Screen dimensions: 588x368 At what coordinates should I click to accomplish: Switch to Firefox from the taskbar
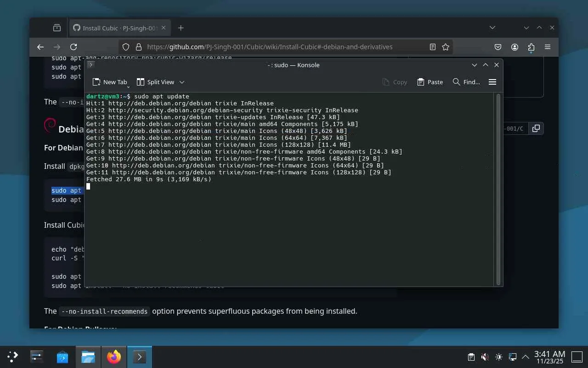(114, 356)
